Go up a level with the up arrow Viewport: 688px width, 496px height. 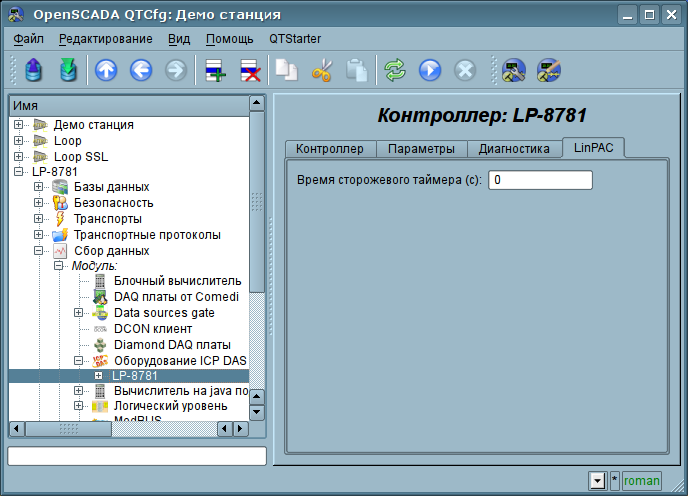[106, 70]
